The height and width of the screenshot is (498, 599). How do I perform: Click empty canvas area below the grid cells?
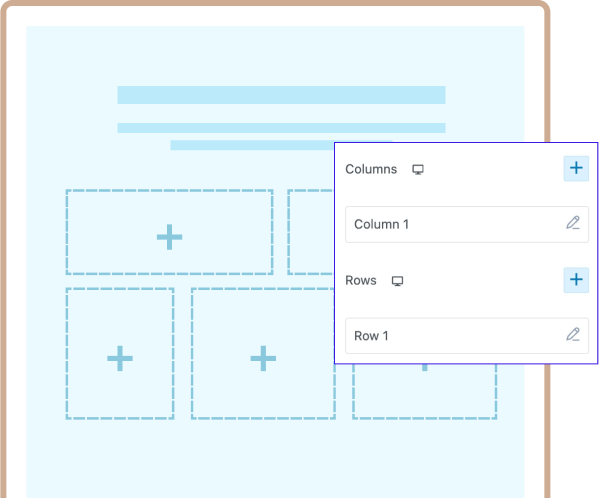[x=275, y=458]
